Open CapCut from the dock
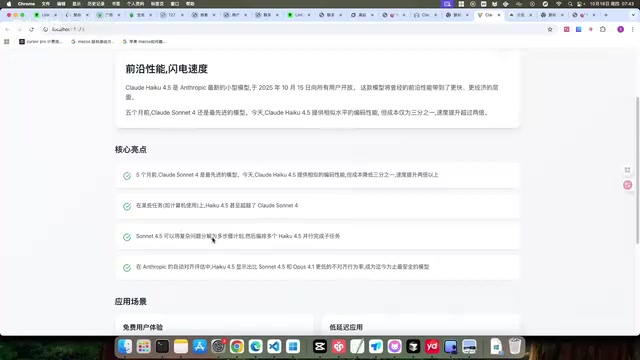640x360 pixels. 320,347
